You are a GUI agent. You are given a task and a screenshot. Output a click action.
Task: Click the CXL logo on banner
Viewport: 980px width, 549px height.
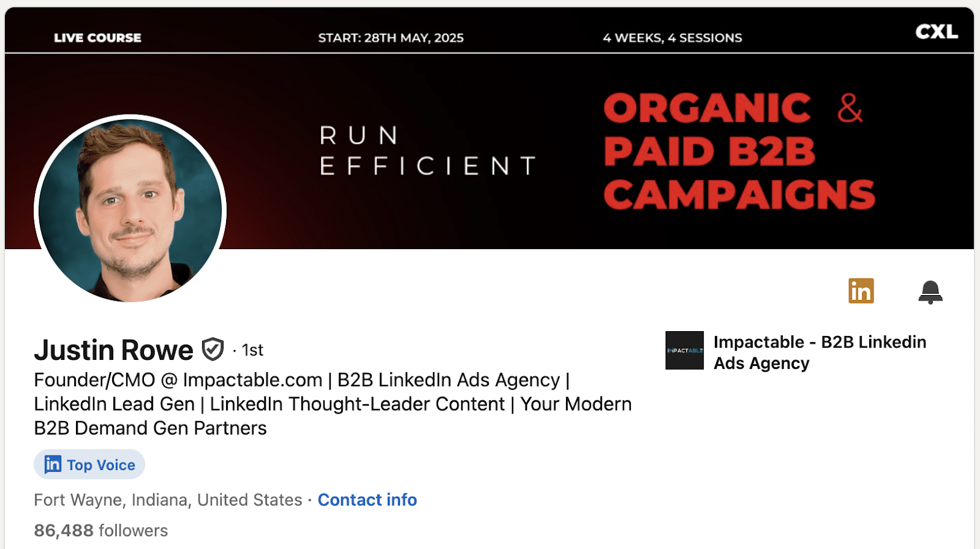click(x=937, y=32)
